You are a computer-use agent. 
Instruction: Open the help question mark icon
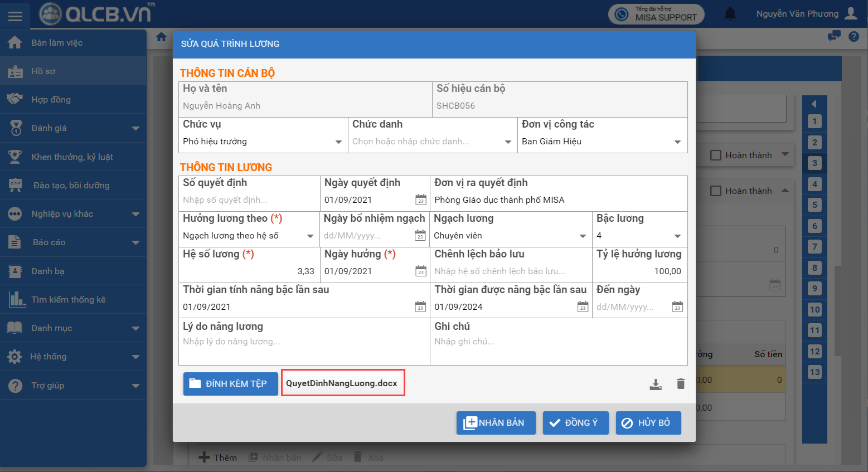[x=854, y=37]
